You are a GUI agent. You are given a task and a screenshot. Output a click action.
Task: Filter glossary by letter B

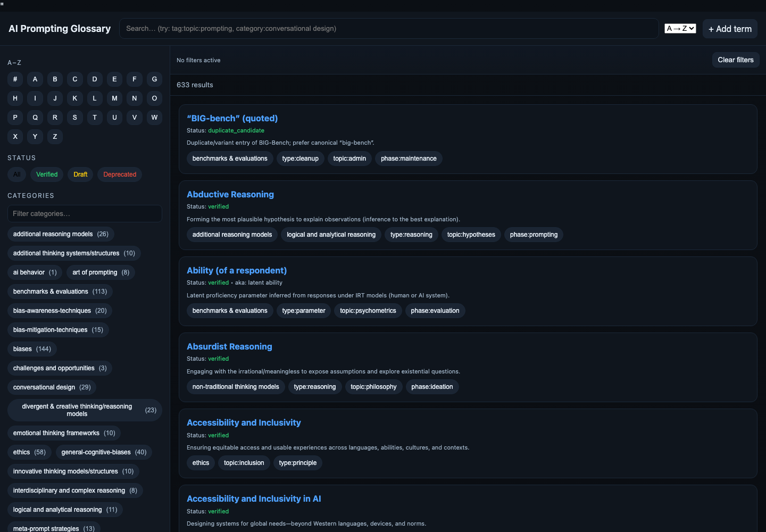coord(55,79)
